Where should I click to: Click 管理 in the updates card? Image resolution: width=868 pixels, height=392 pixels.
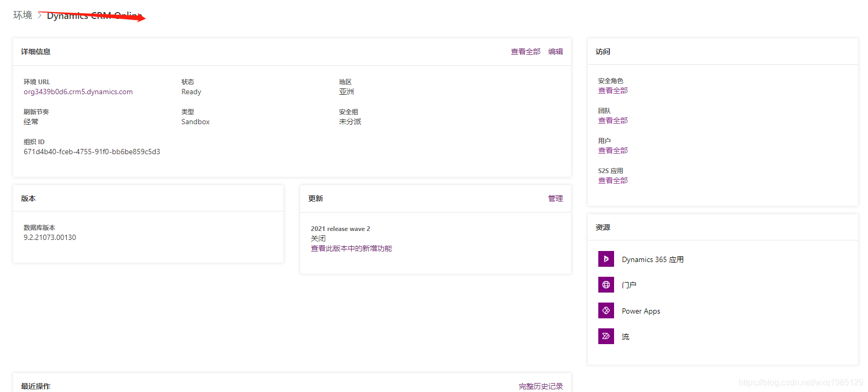click(556, 198)
